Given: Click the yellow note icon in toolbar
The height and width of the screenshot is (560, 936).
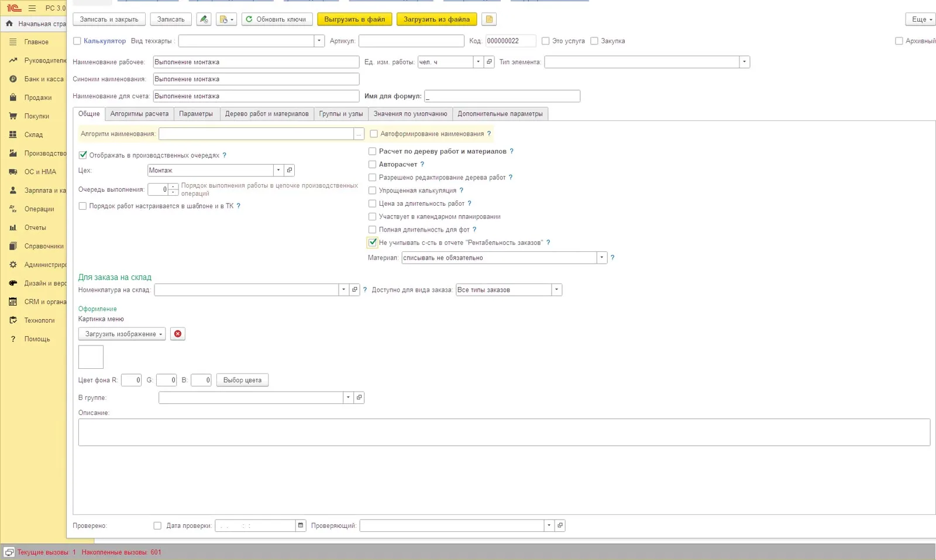Looking at the screenshot, I should click(489, 19).
